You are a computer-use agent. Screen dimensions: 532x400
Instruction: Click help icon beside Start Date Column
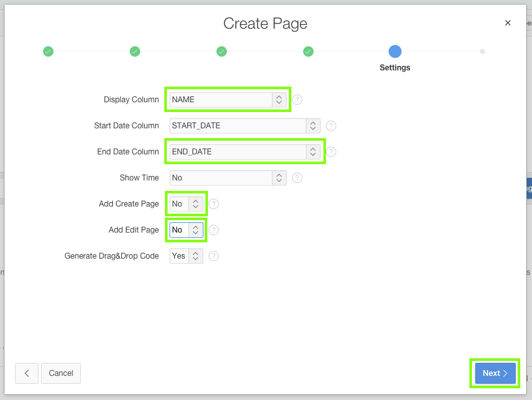[331, 126]
